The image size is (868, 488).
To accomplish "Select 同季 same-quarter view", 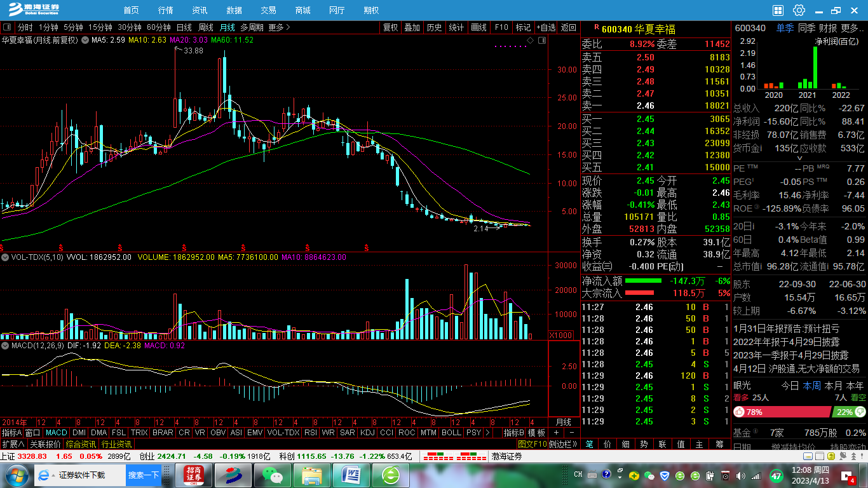I will click(x=806, y=28).
